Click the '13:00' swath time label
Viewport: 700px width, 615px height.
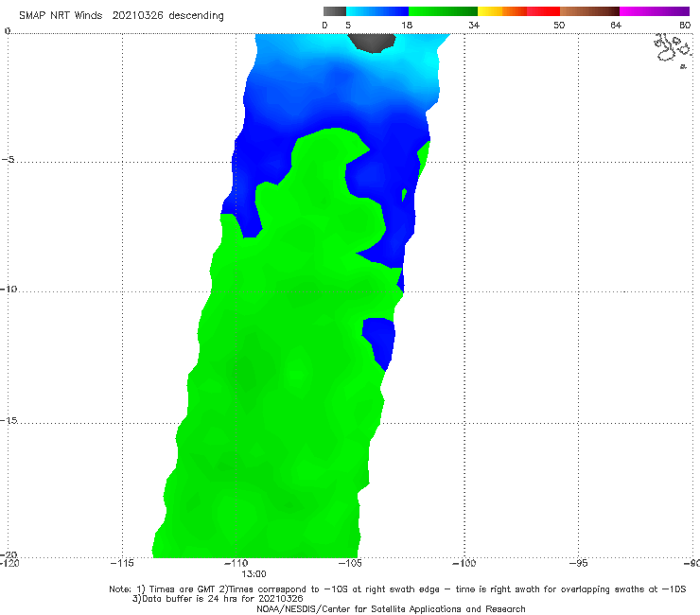click(x=254, y=574)
